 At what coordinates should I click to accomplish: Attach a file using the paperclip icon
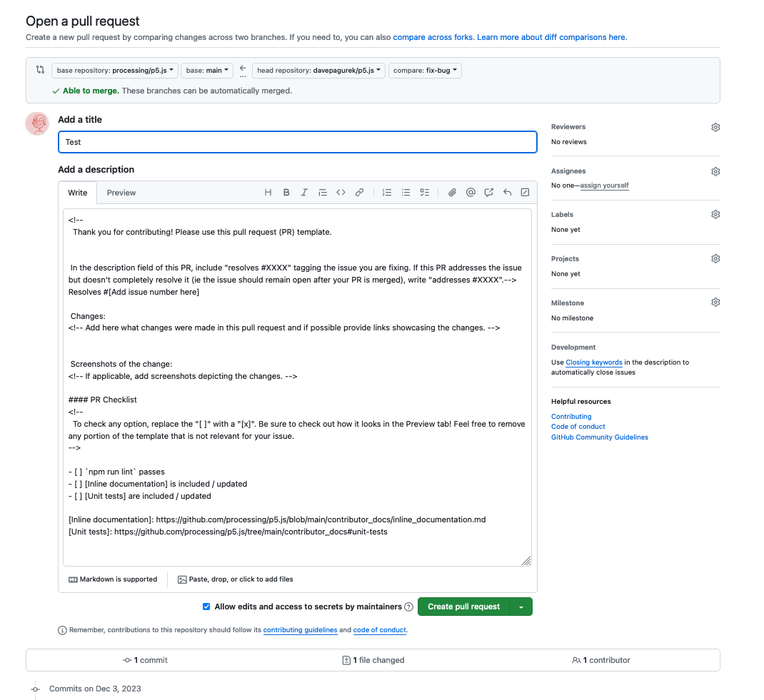452,192
